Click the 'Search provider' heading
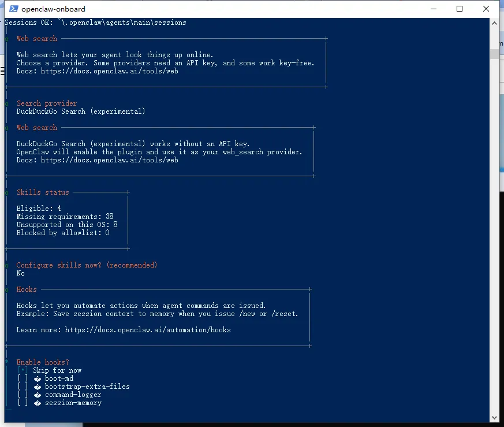 coord(47,103)
